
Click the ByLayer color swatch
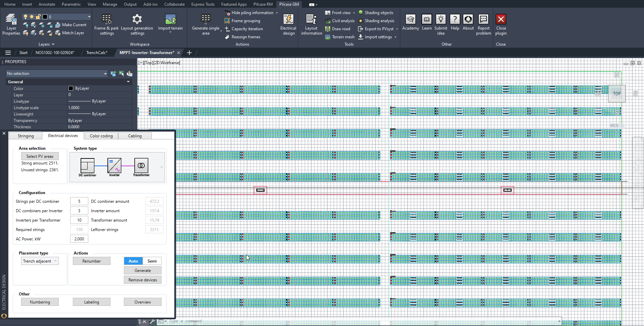[71, 88]
